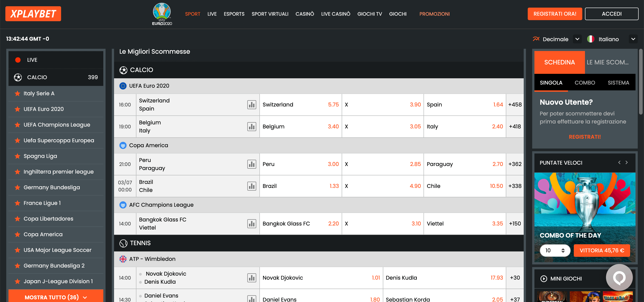Open the Decimale odds format dropdown
The image size is (644, 302).
(577, 39)
